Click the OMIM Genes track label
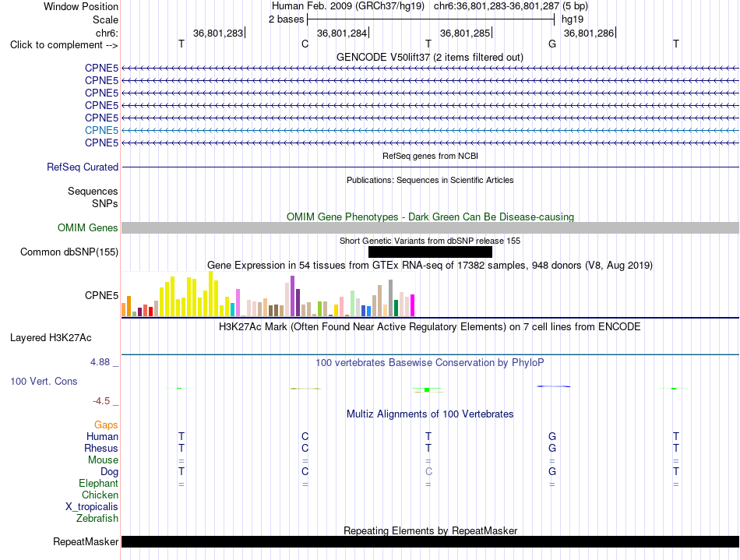This screenshot has width=740, height=560. tap(88, 228)
